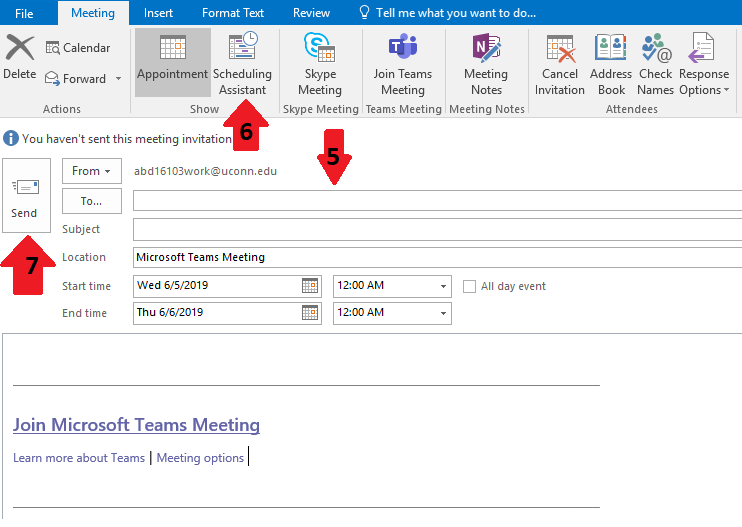Viewport: 742px width, 527px height.
Task: Delete the meeting using the X icon
Action: coord(19,56)
